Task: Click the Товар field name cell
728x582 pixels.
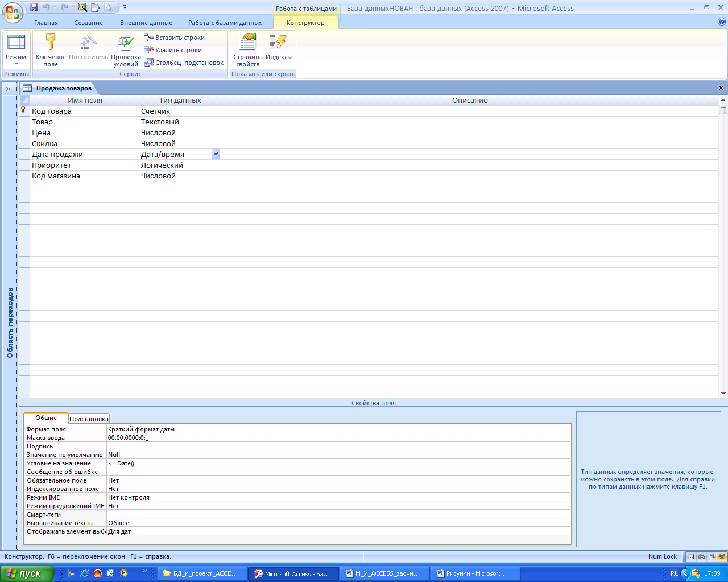Action: coord(84,122)
